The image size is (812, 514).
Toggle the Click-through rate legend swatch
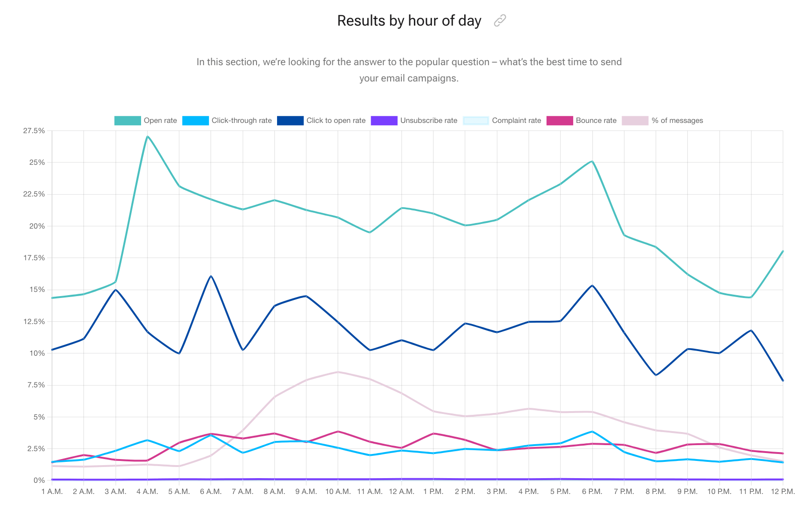click(195, 121)
